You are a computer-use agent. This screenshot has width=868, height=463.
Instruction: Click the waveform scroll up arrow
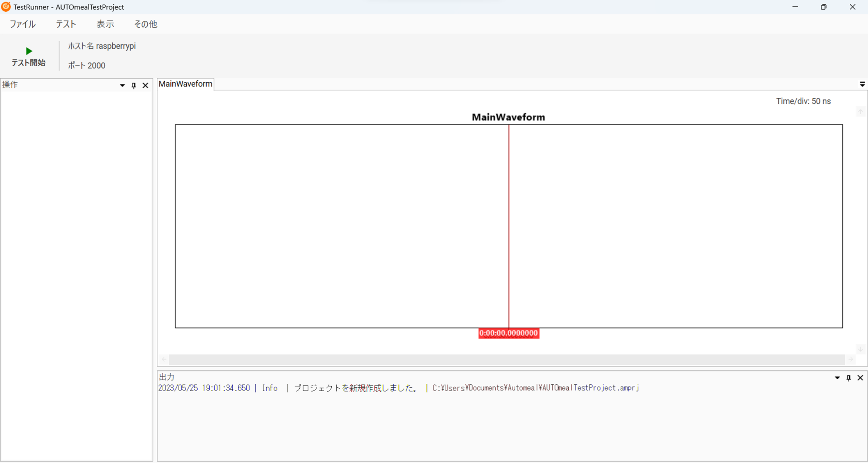860,112
